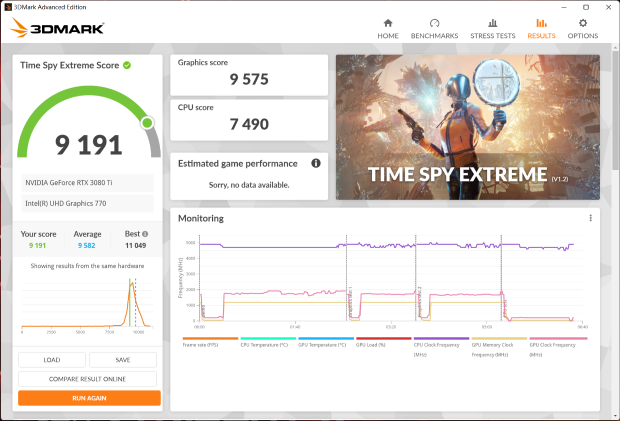Open Stress Tests chart icon
The image size is (620, 421).
[493, 23]
